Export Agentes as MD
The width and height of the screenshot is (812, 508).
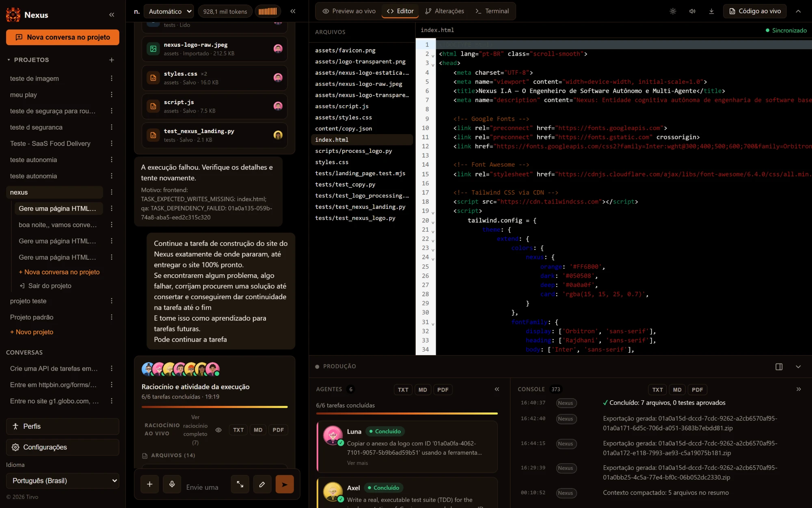(423, 390)
